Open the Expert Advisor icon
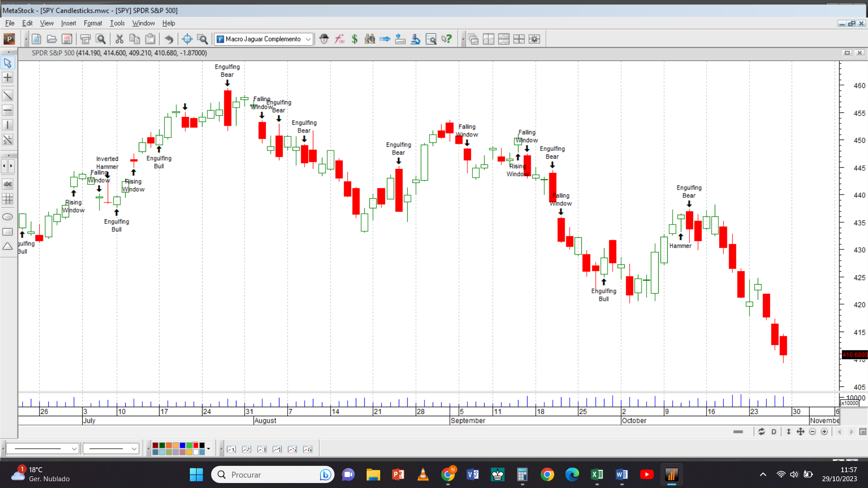The width and height of the screenshot is (868, 488). [324, 39]
